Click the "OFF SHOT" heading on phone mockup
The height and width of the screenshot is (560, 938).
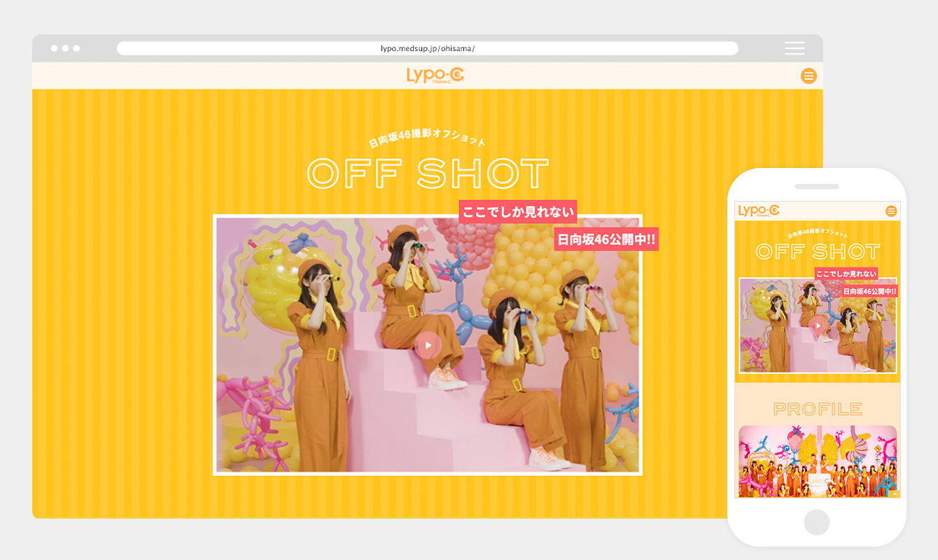point(818,251)
